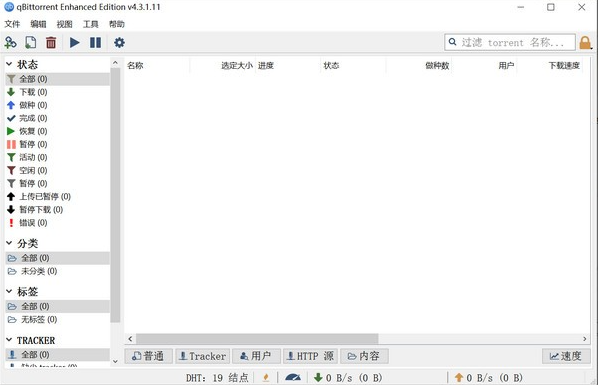Viewport: 598px width, 385px height.
Task: Click the add torrent link icon
Action: 10,42
